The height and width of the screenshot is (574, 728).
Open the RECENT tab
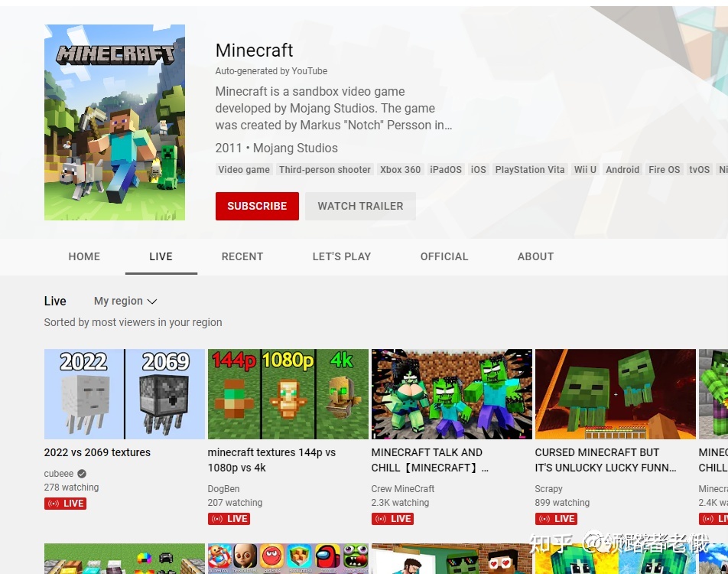pos(242,256)
